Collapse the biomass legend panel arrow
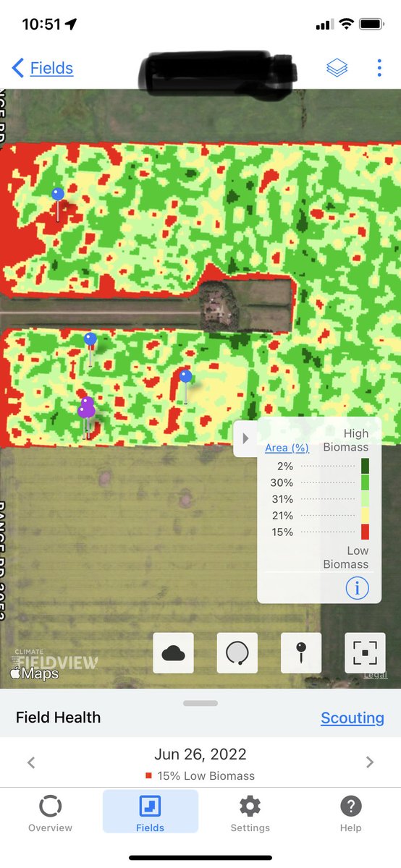Image resolution: width=401 pixels, height=868 pixels. click(x=245, y=438)
